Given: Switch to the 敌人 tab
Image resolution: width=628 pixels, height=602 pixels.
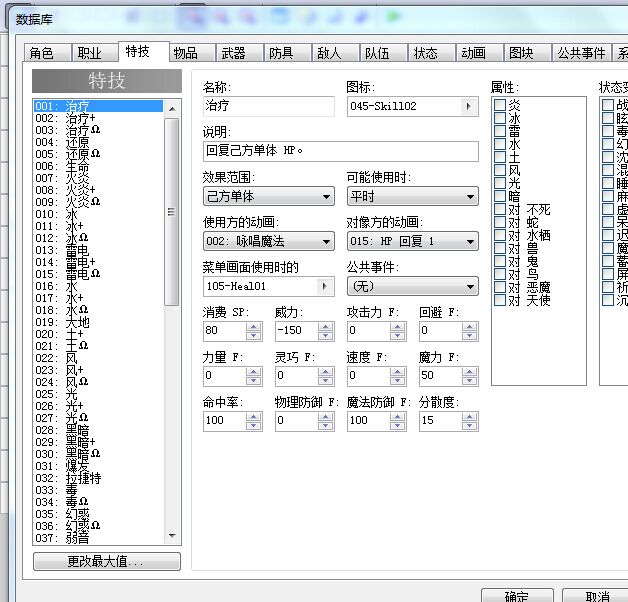Looking at the screenshot, I should (x=336, y=53).
